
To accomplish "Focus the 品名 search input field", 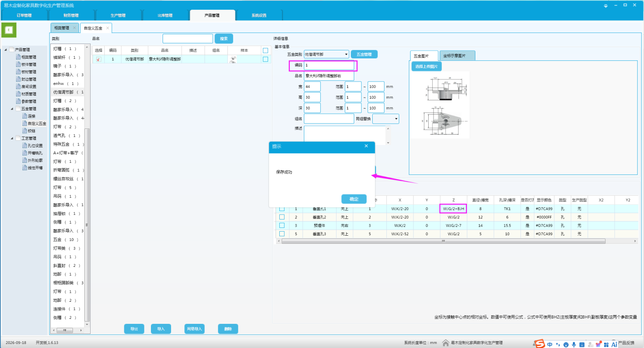I will point(188,39).
